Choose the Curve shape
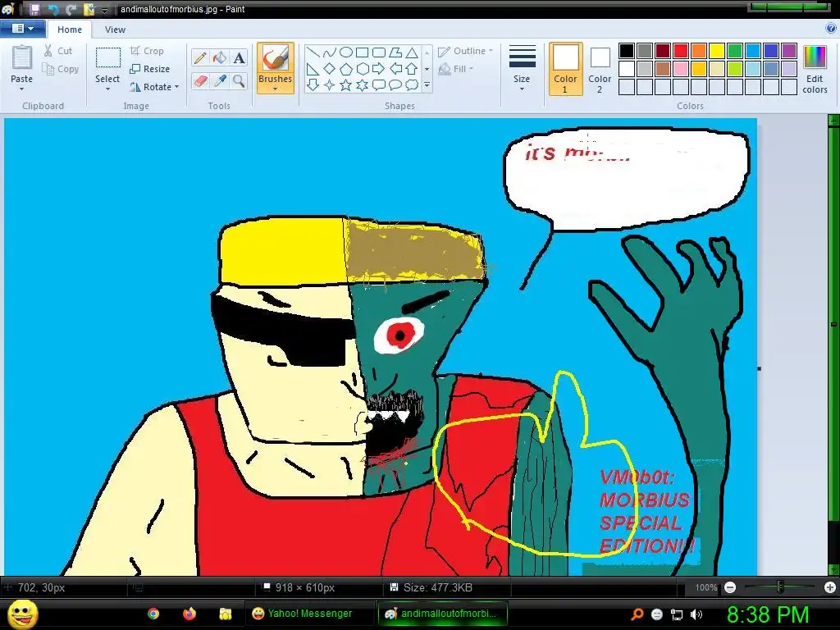This screenshot has height=630, width=840. point(330,52)
